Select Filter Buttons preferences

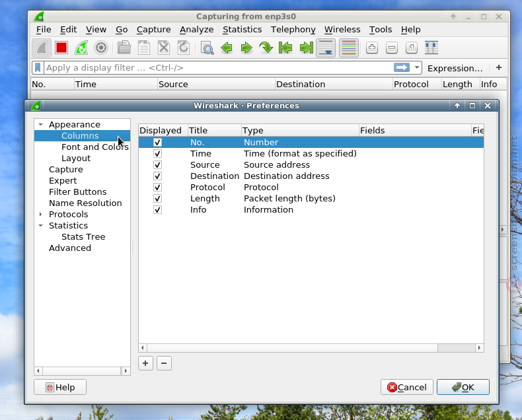click(x=77, y=192)
